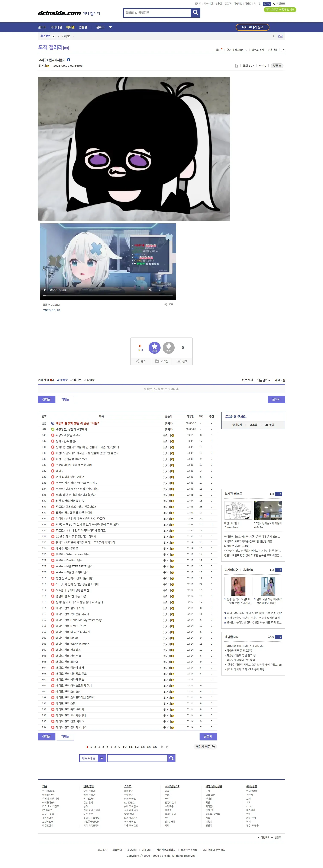
Task: Open the large masked character image
Action: coord(134,149)
